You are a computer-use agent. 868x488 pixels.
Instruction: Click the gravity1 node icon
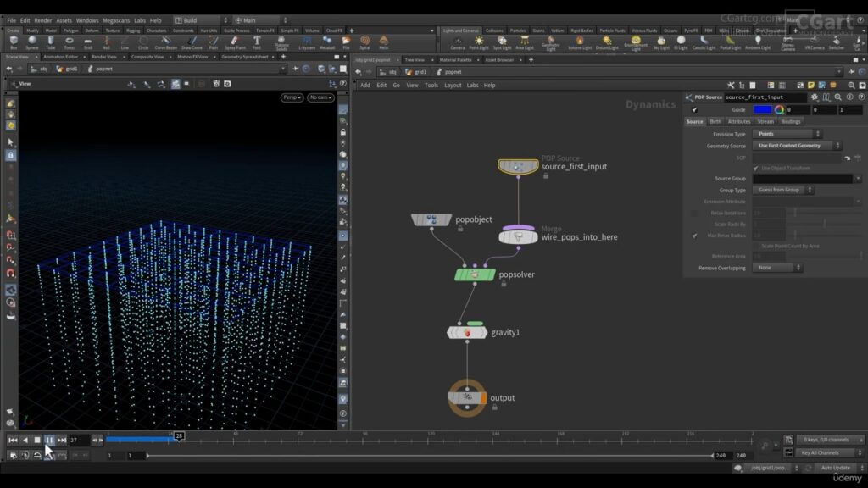[467, 332]
